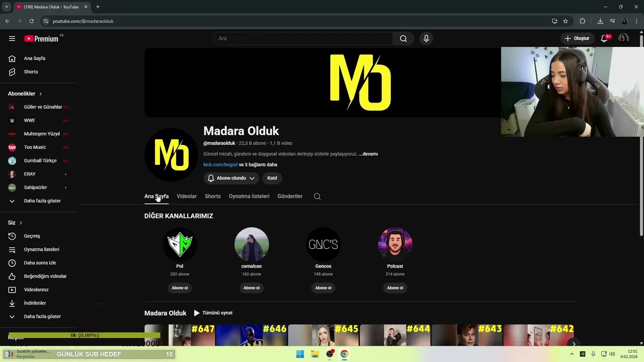Open the notifications bell
The width and height of the screenshot is (644, 362).
pyautogui.click(x=605, y=39)
